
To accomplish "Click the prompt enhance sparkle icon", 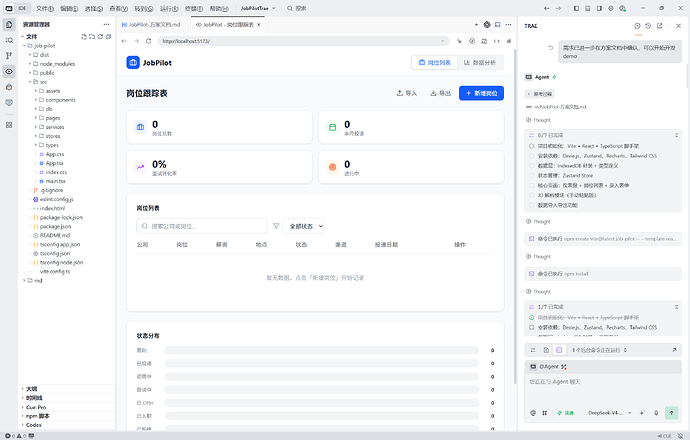I will pyautogui.click(x=642, y=413).
